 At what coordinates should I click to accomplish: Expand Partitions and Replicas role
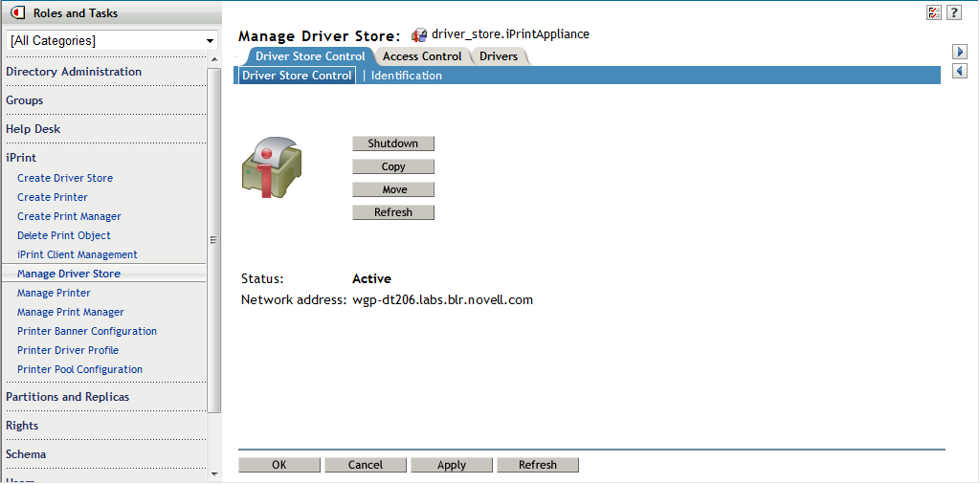pyautogui.click(x=68, y=397)
